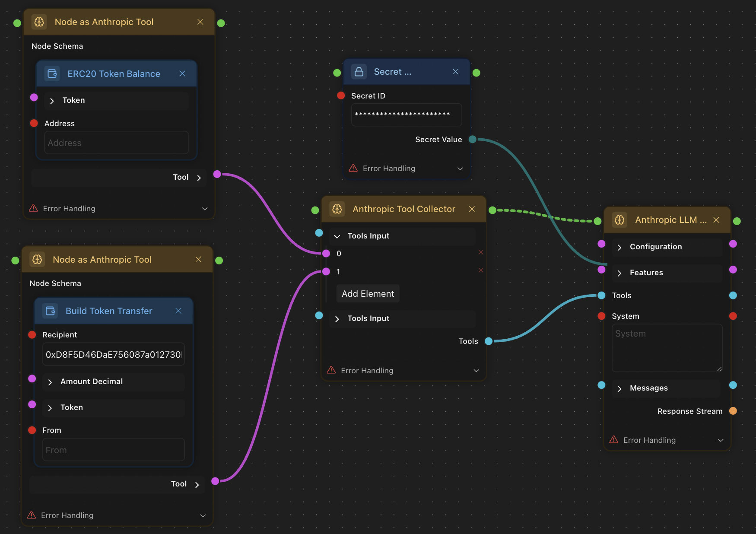756x534 pixels.
Task: Open Error Handling dropdown on Tool Collector
Action: click(476, 371)
